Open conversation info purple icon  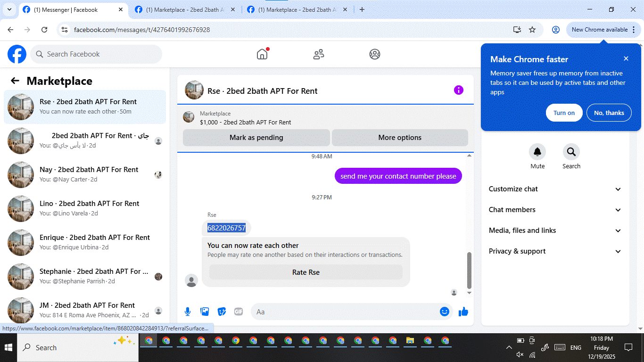pyautogui.click(x=459, y=90)
